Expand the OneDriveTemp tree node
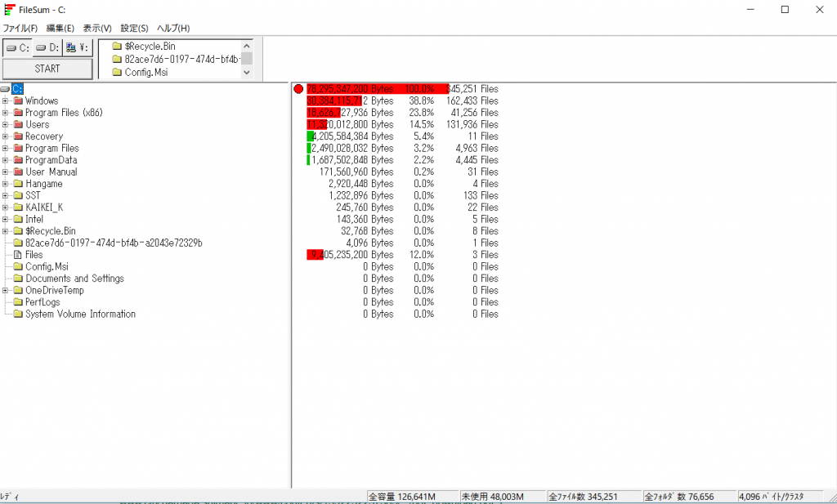 [6, 291]
